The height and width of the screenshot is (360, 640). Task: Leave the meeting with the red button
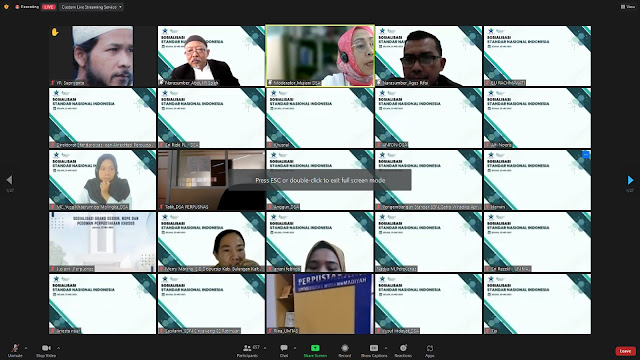coord(625,351)
